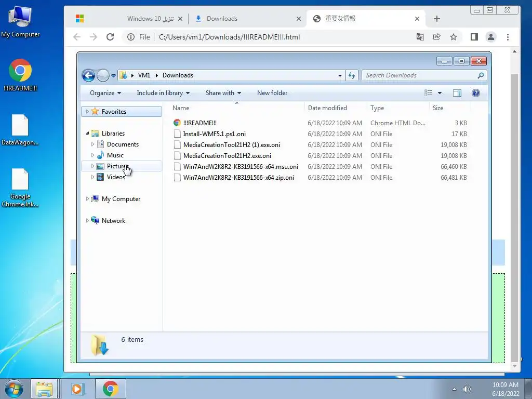Select My Computer in navigation pane
This screenshot has width=532, height=399.
(121, 199)
